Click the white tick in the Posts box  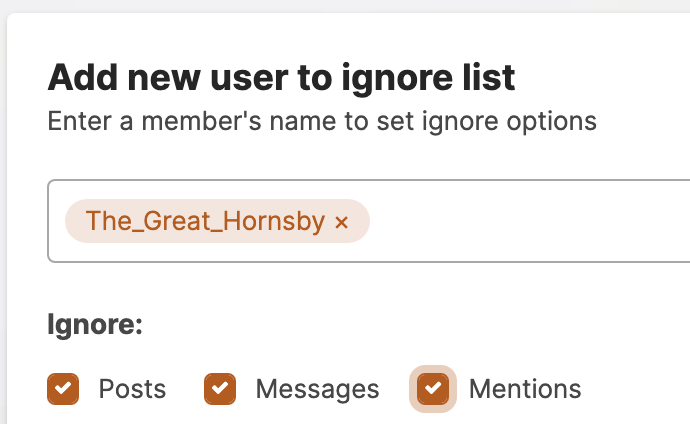point(63,389)
